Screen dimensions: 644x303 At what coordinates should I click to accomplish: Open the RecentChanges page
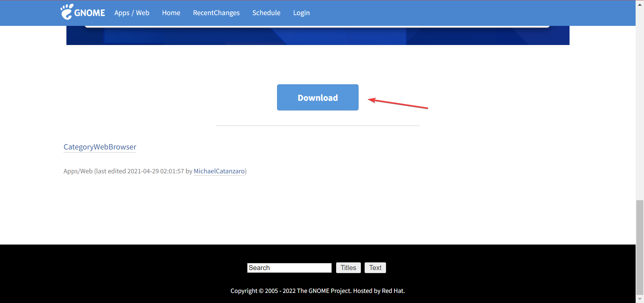click(216, 13)
